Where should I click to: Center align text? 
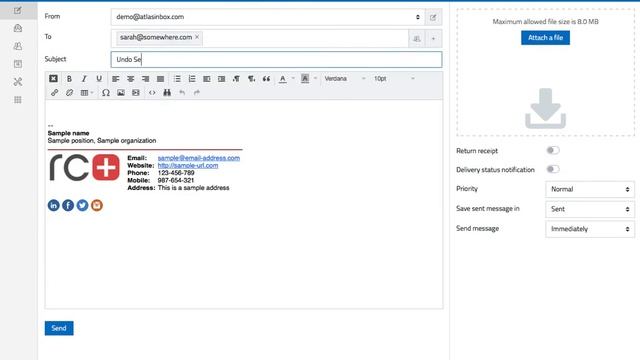130,78
